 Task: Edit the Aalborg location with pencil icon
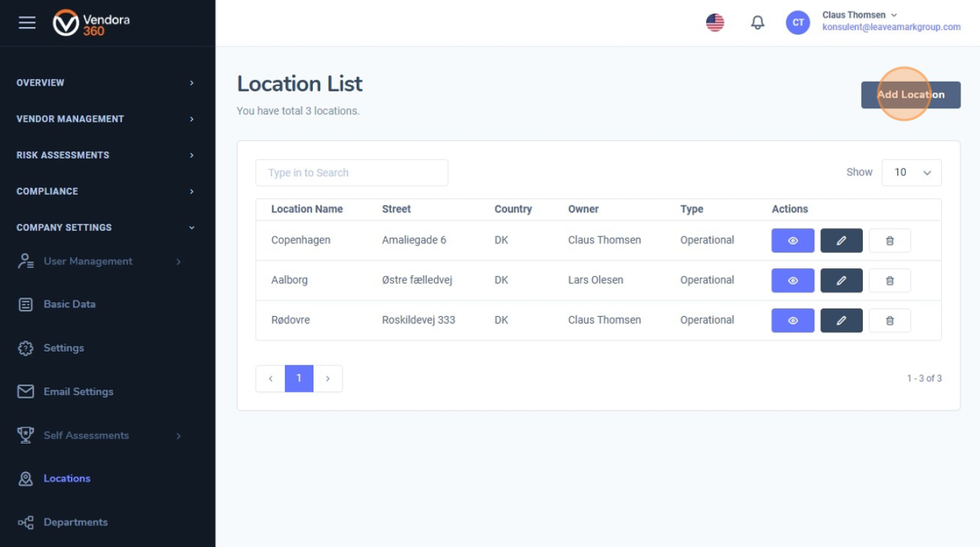pos(841,281)
